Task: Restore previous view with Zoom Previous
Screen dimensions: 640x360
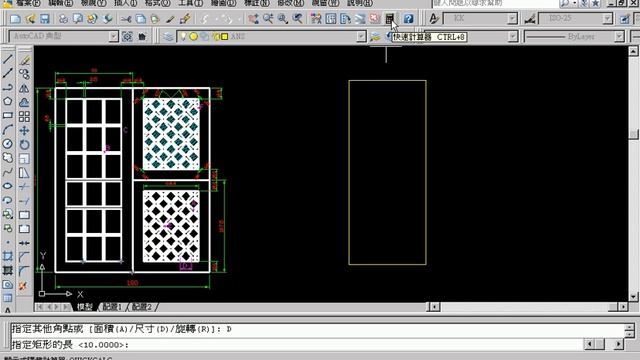Action: coord(298,18)
